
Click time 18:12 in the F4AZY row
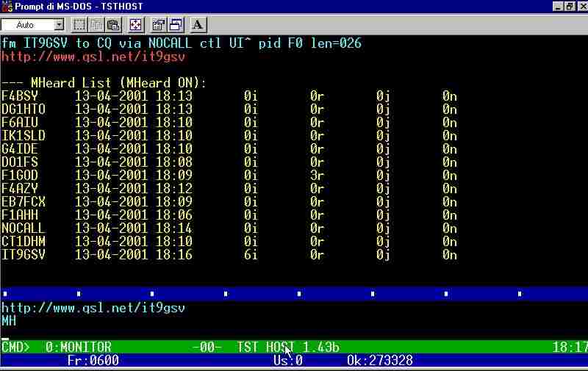click(174, 188)
